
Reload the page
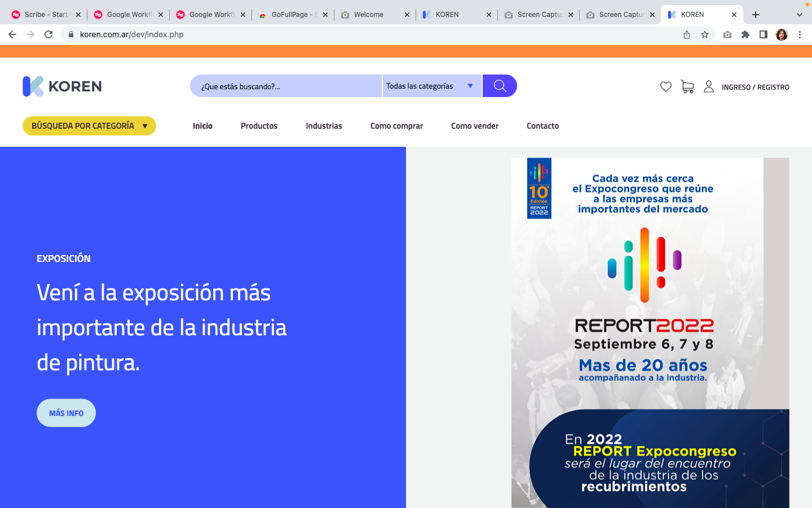[x=48, y=34]
